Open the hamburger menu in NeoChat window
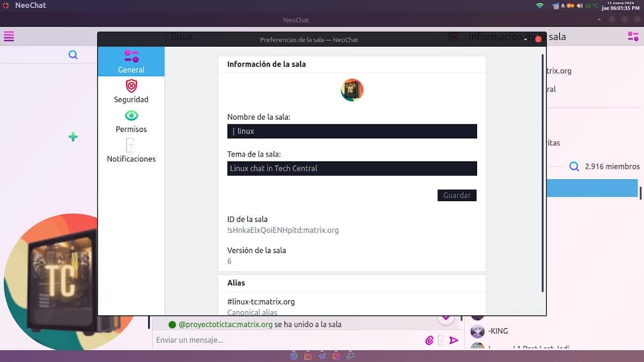This screenshot has height=362, width=644. 9,36
